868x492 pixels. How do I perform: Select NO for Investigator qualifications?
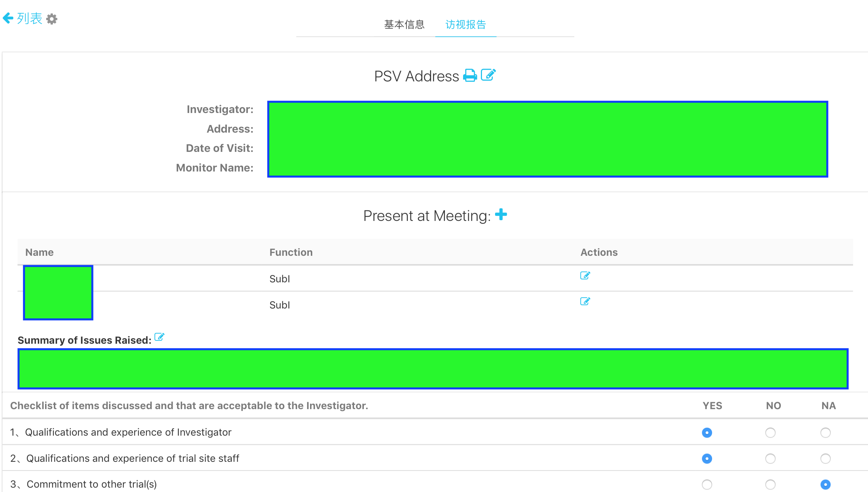click(770, 432)
